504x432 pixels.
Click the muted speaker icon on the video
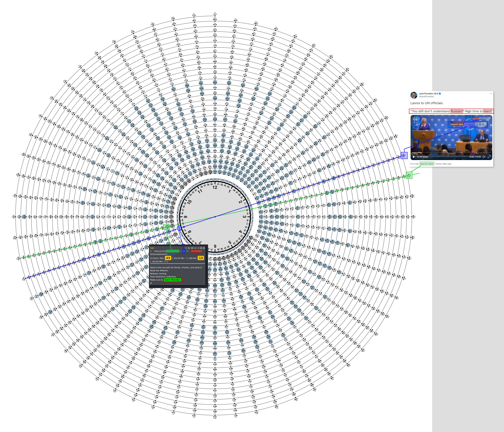tap(484, 157)
